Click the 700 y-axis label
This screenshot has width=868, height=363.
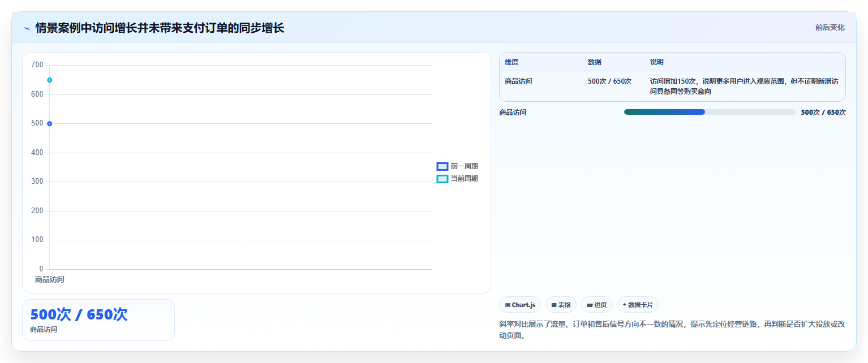(37, 65)
